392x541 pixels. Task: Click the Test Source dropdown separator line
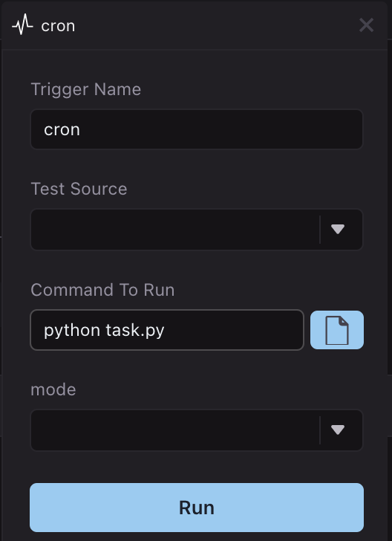point(320,230)
